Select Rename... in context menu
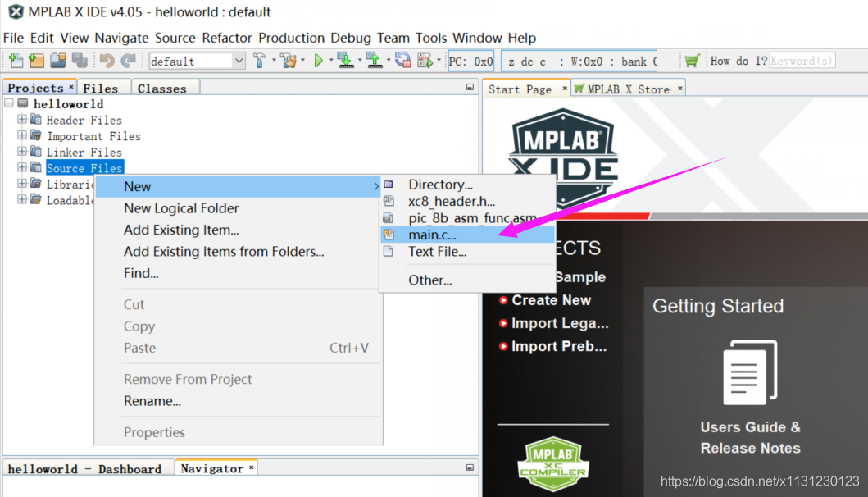 pos(238,401)
